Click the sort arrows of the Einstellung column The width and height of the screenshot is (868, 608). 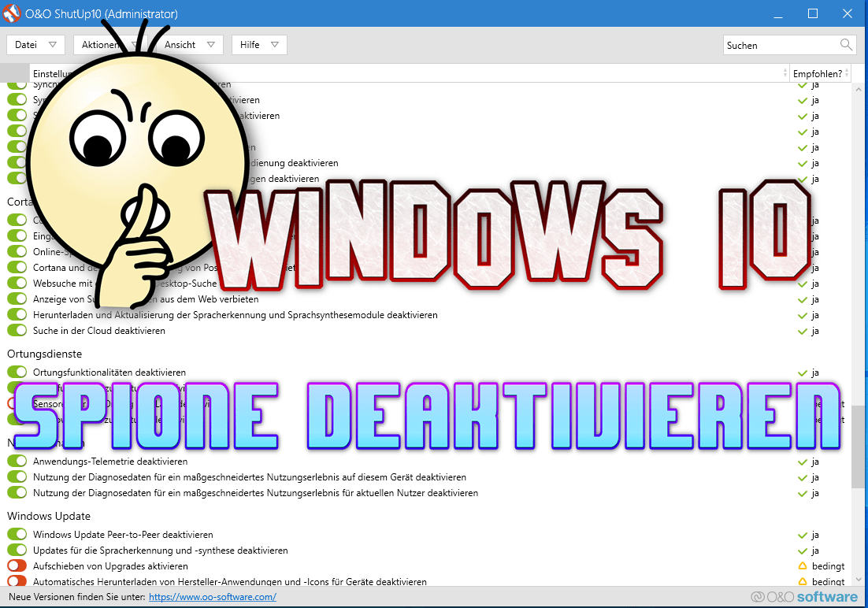(x=785, y=73)
